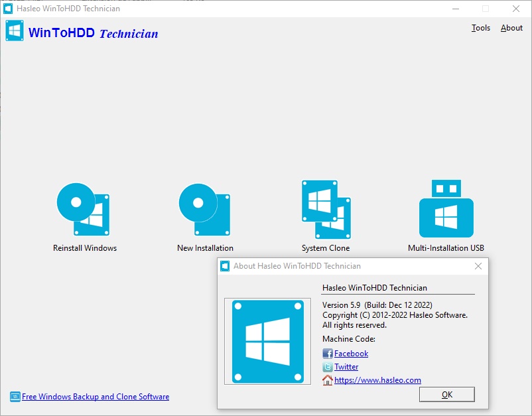Click the large WinToHDD logo in About dialog
This screenshot has height=416, width=532.
(x=268, y=341)
